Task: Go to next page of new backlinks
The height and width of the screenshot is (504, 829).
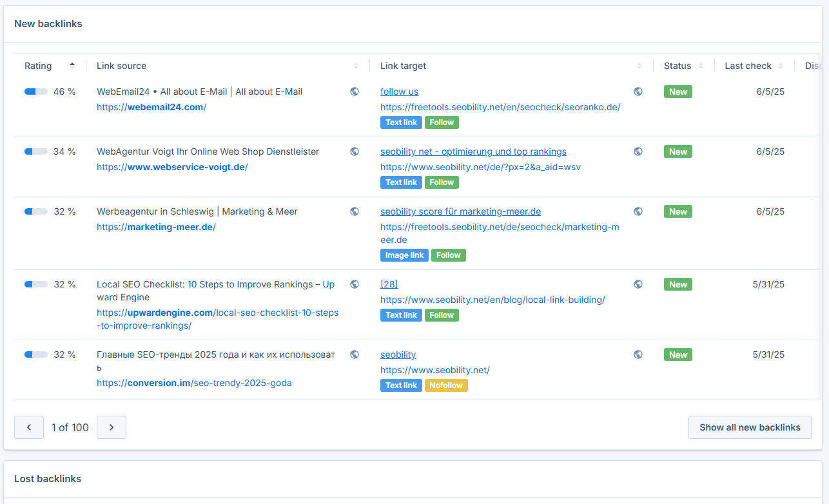Action: pos(112,427)
